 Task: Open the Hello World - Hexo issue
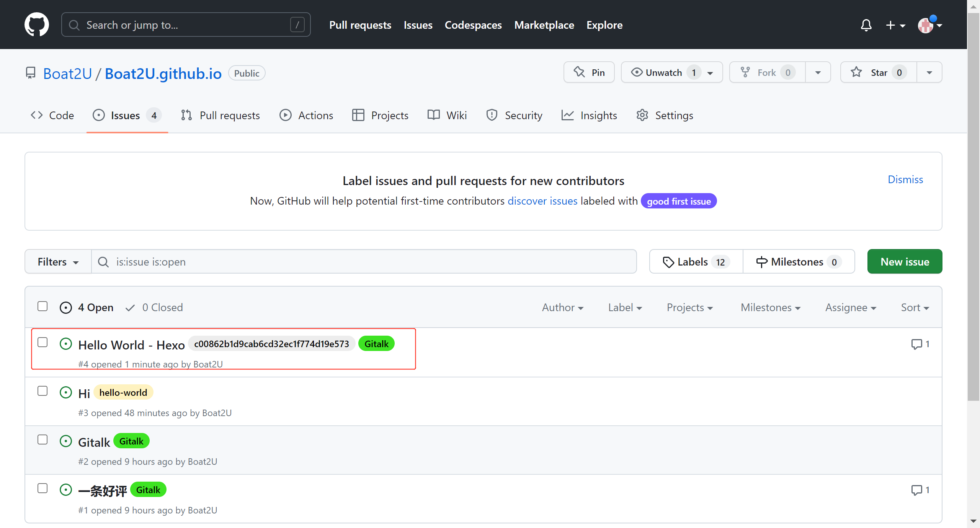[x=131, y=345]
